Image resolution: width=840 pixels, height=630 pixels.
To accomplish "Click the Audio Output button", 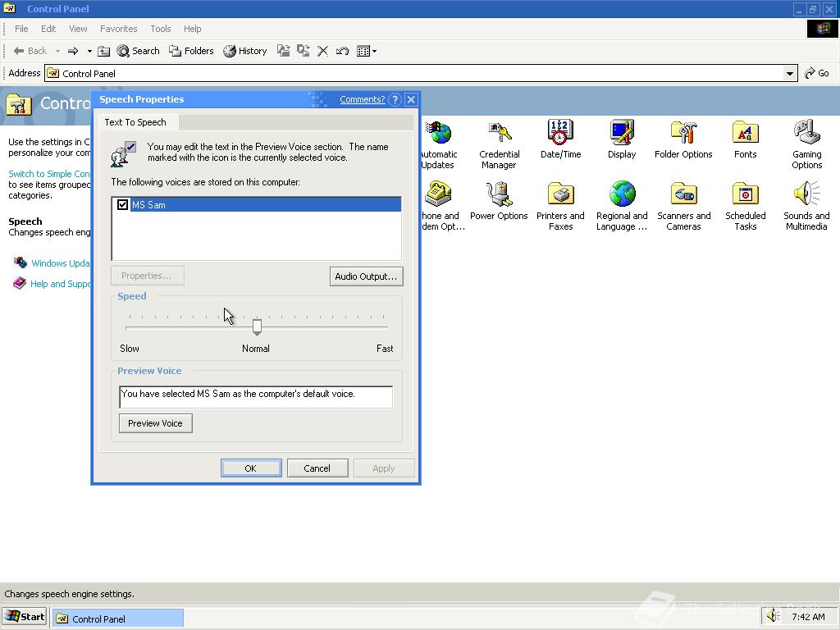I will pyautogui.click(x=366, y=276).
